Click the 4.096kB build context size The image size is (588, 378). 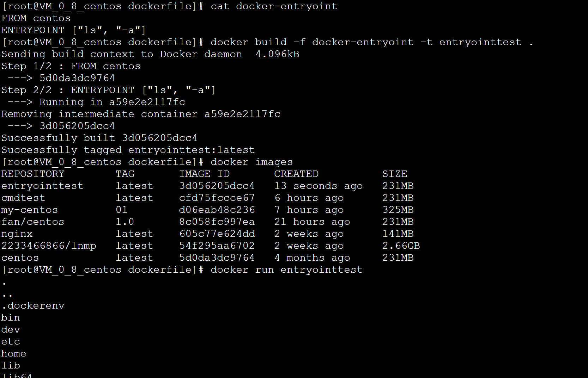click(277, 54)
